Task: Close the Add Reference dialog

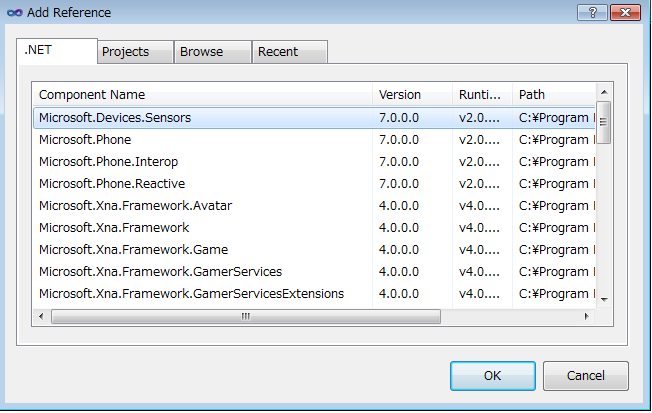Action: [625, 12]
